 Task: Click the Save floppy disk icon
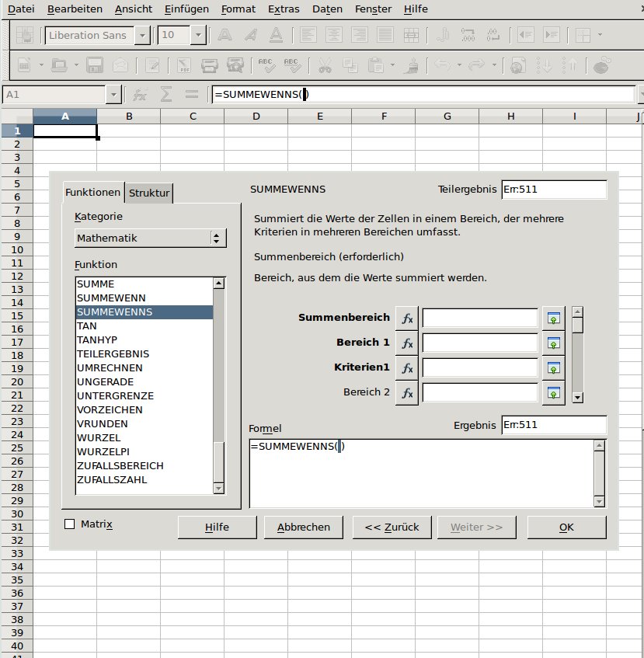pos(95,65)
